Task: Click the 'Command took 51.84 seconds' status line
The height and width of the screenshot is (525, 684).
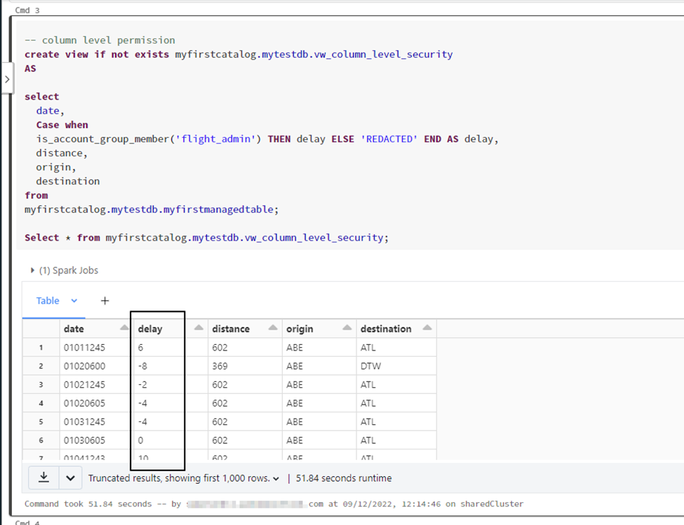Action: pos(274,504)
